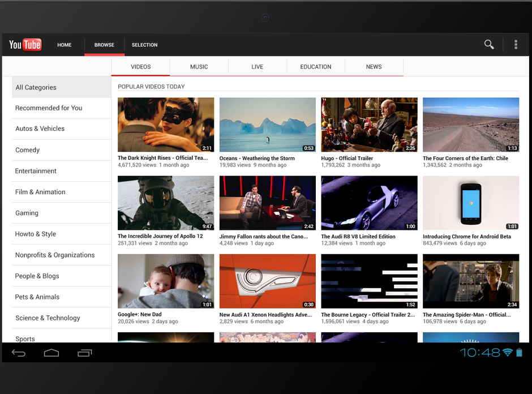Screen dimensions: 532x394
Task: Open the Education tab
Action: [316, 67]
